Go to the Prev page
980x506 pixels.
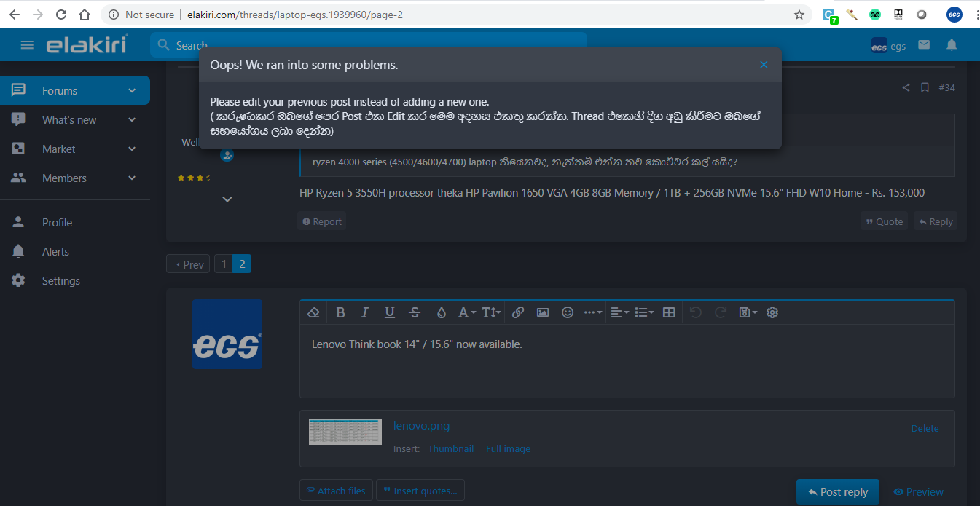click(x=188, y=264)
